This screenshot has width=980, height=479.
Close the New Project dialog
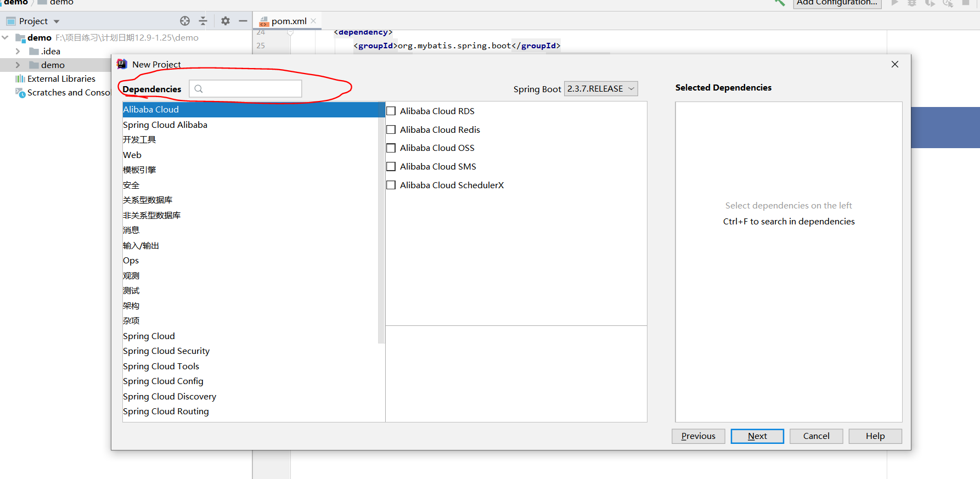[895, 64]
